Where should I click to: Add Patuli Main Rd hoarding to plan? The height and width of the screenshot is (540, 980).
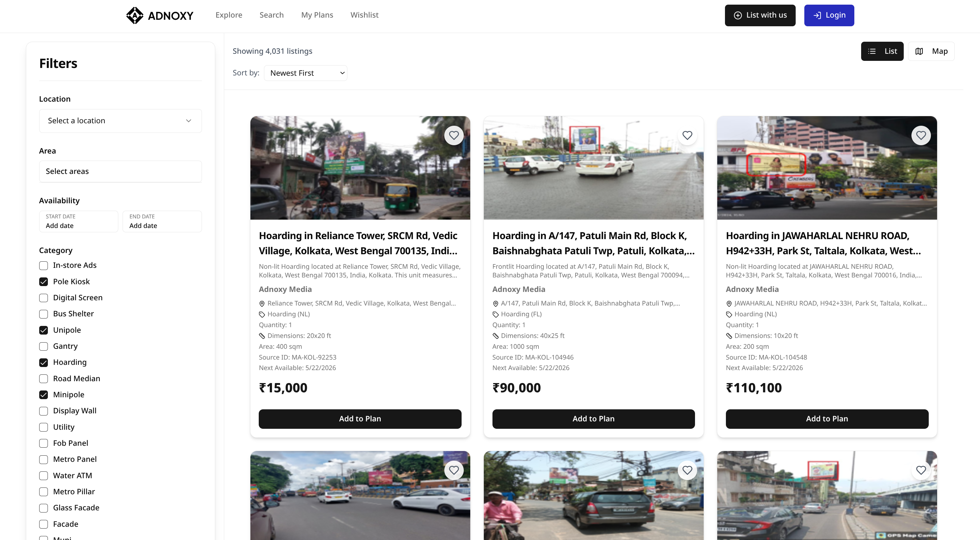click(x=593, y=419)
